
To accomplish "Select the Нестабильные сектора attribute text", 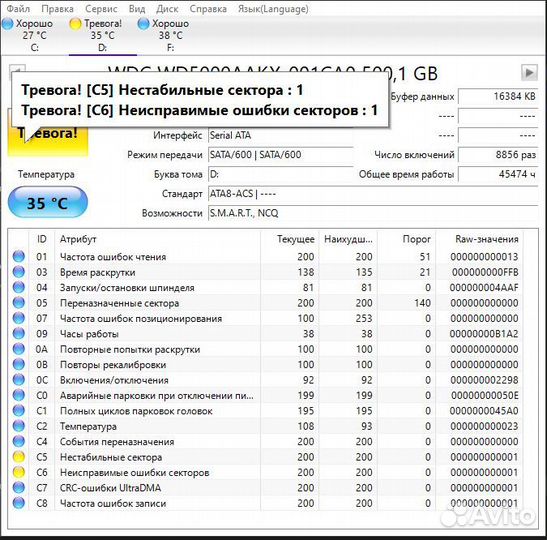I will [x=111, y=457].
